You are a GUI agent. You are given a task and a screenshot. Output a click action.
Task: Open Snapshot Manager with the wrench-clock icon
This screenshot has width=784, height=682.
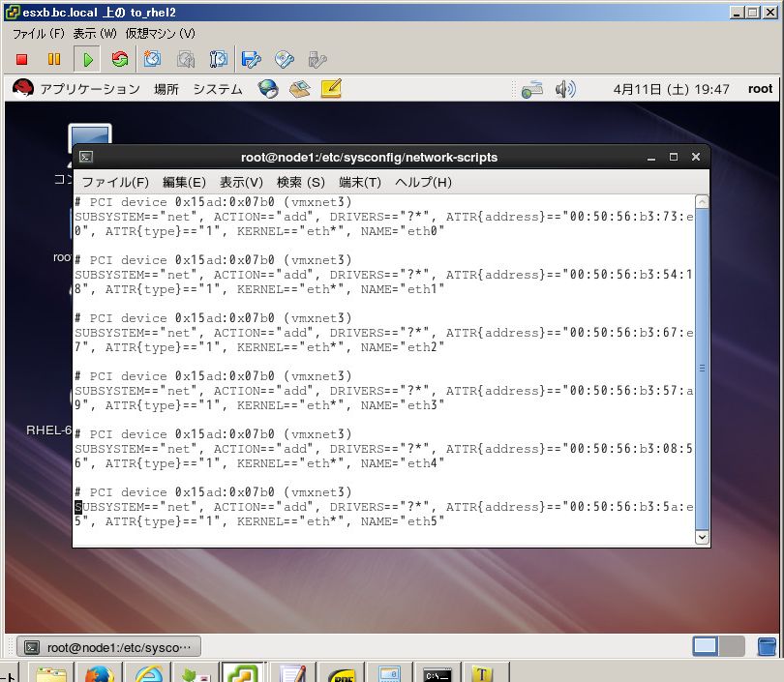tap(218, 59)
